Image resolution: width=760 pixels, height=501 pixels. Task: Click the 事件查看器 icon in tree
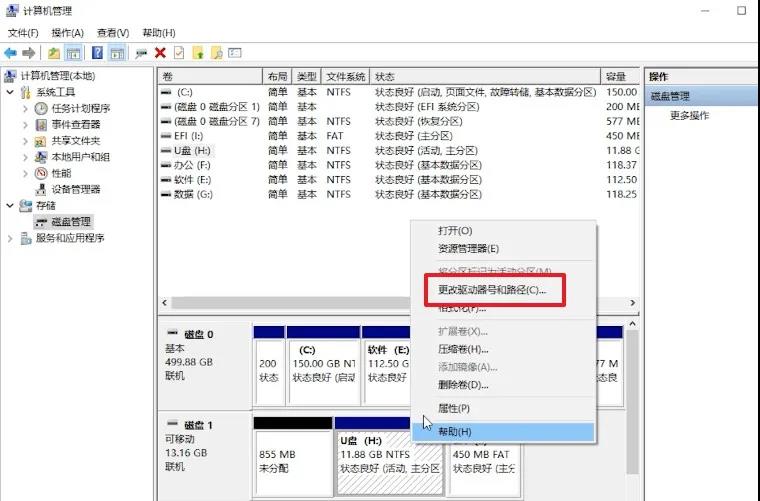pyautogui.click(x=41, y=125)
